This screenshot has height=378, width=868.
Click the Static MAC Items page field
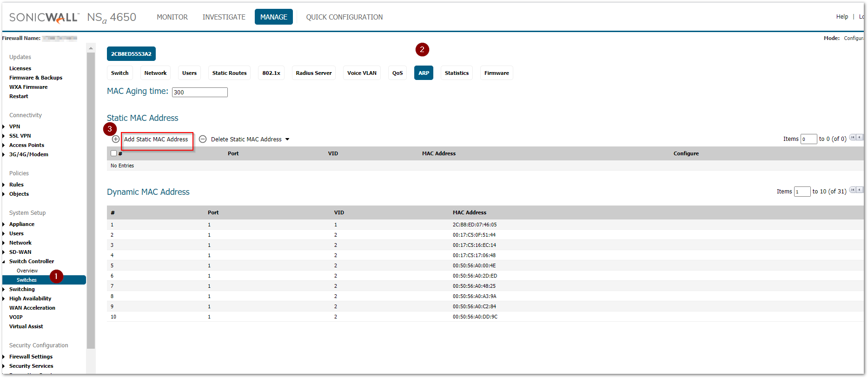tap(809, 139)
